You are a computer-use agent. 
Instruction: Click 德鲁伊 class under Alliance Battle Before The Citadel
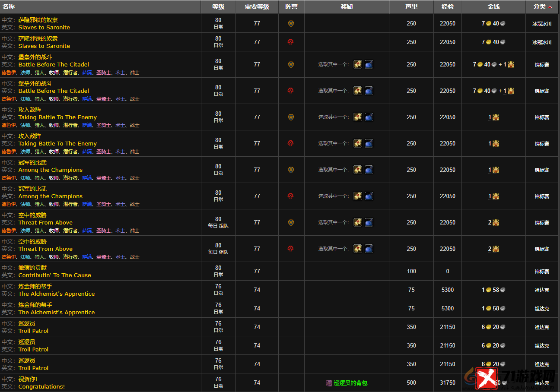9,73
